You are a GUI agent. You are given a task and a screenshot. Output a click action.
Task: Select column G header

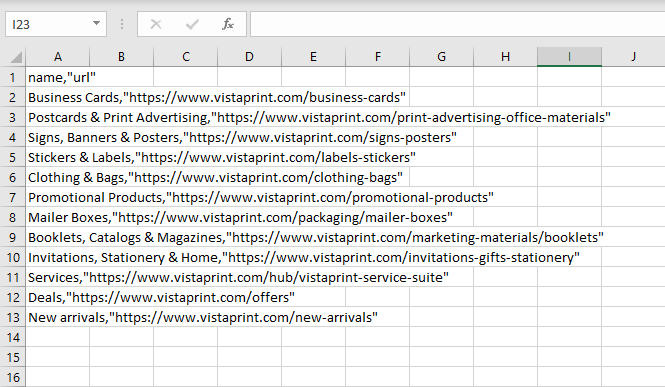441,57
